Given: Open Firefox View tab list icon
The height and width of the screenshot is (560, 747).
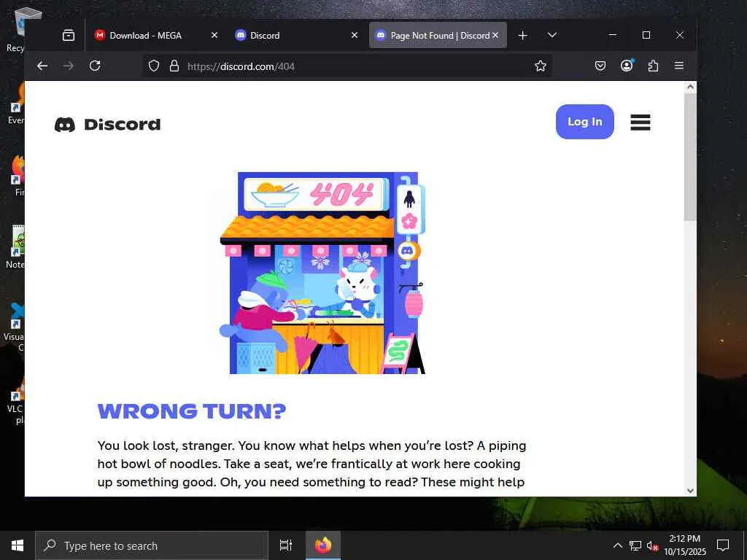Looking at the screenshot, I should (x=69, y=35).
